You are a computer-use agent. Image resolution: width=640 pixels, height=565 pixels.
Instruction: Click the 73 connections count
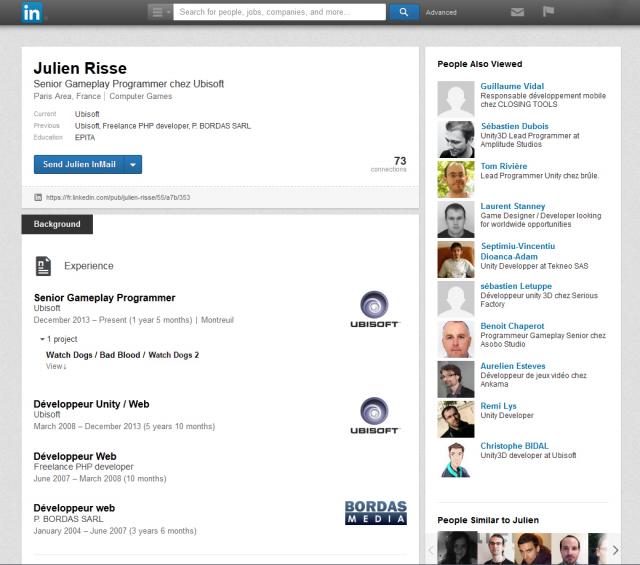[389, 164]
